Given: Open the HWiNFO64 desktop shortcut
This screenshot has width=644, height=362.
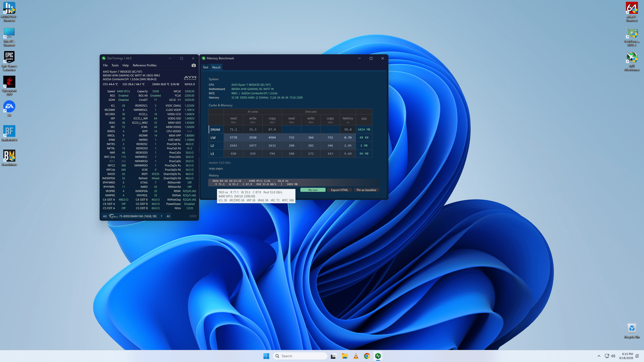Looking at the screenshot, I should (x=9, y=12).
